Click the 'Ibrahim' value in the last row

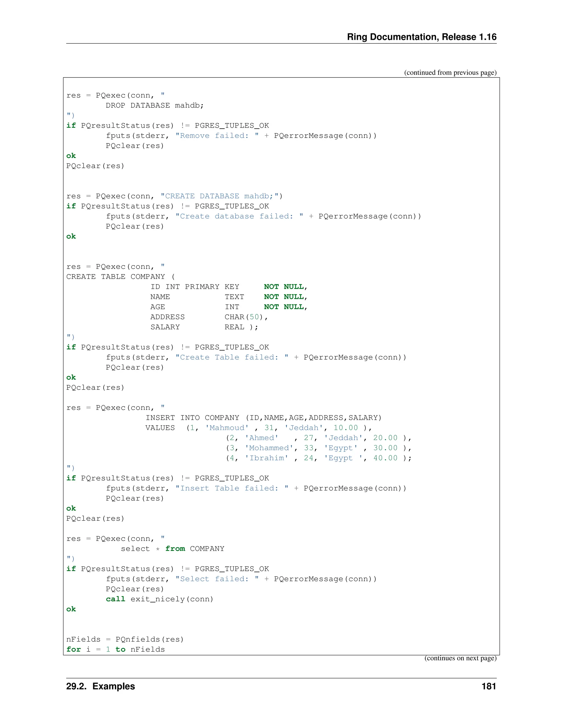tap(266, 458)
